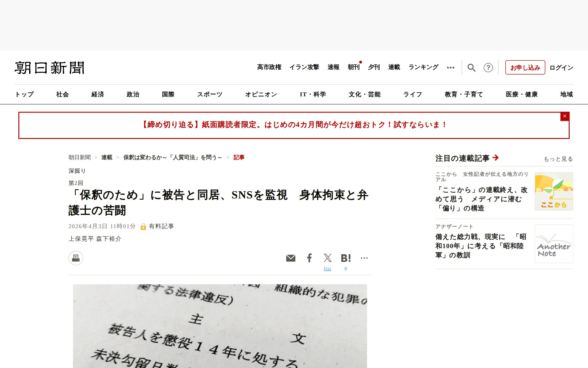The height and width of the screenshot is (368, 588).
Task: Open the お申し込み signup button
Action: (525, 67)
